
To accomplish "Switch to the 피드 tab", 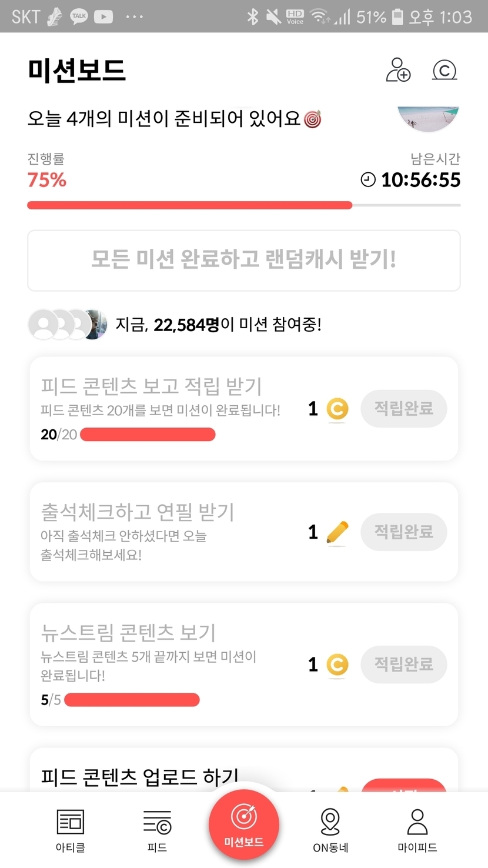I will pyautogui.click(x=157, y=830).
